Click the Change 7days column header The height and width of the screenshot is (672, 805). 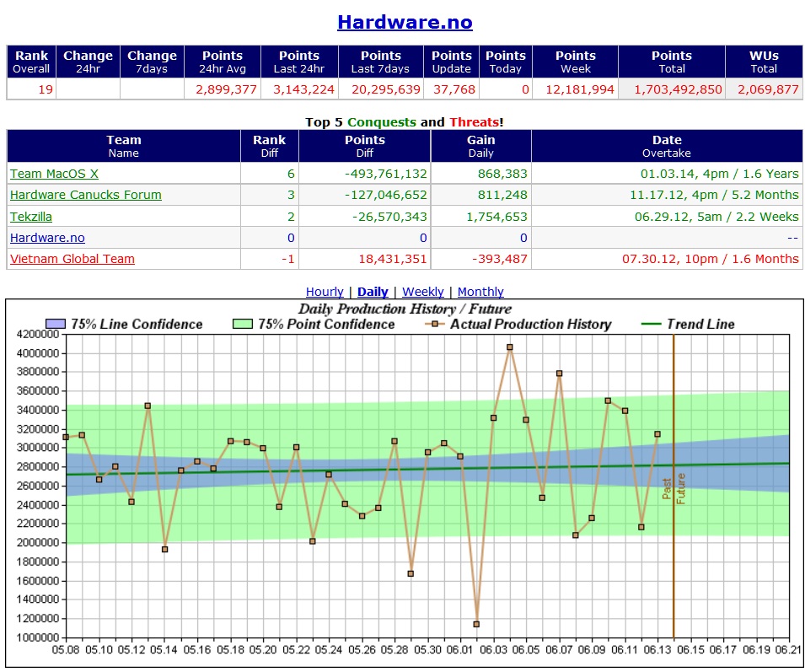152,62
